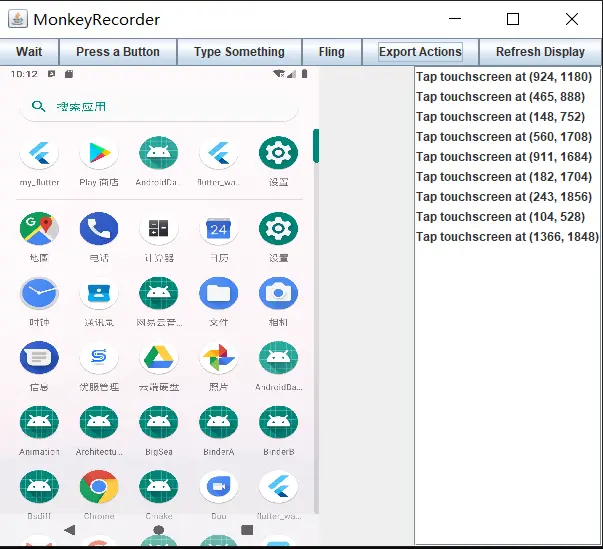Click Export Actions
603x549 pixels.
[x=420, y=52]
